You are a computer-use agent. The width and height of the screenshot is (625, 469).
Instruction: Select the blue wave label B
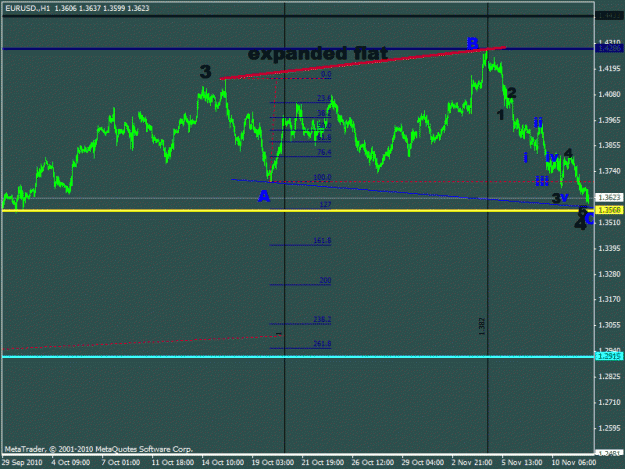tap(473, 43)
